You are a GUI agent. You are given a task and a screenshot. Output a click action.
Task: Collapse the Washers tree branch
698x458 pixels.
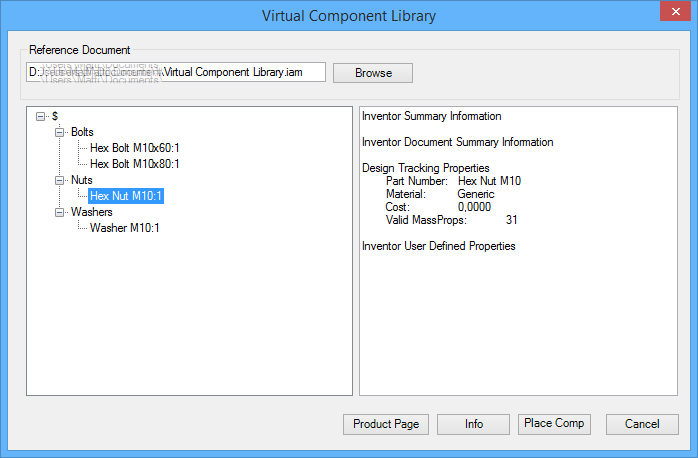[60, 212]
